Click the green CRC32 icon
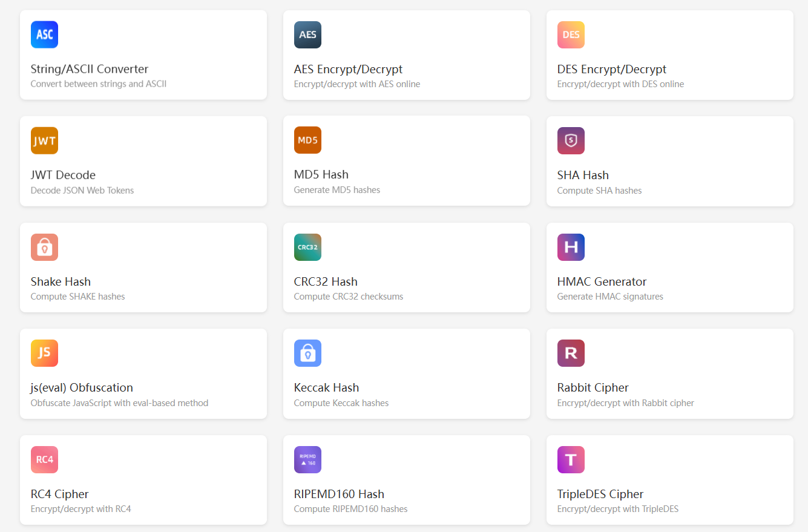 tap(307, 247)
